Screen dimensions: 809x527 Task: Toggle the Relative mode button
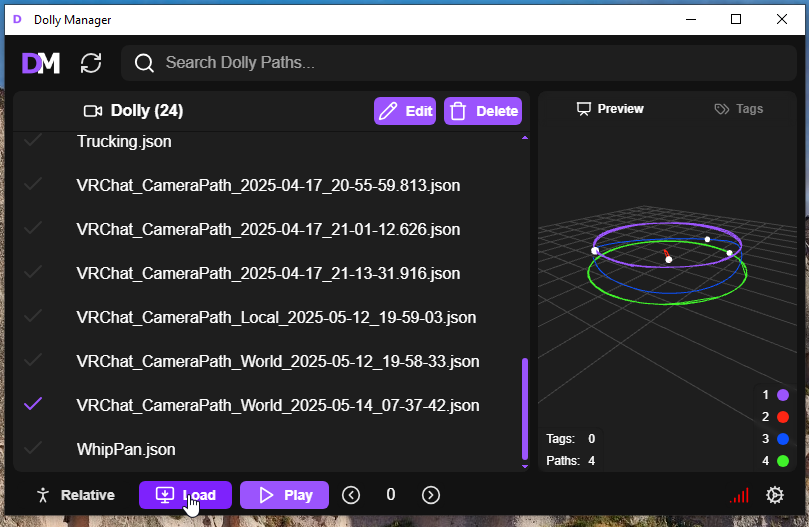tap(75, 495)
